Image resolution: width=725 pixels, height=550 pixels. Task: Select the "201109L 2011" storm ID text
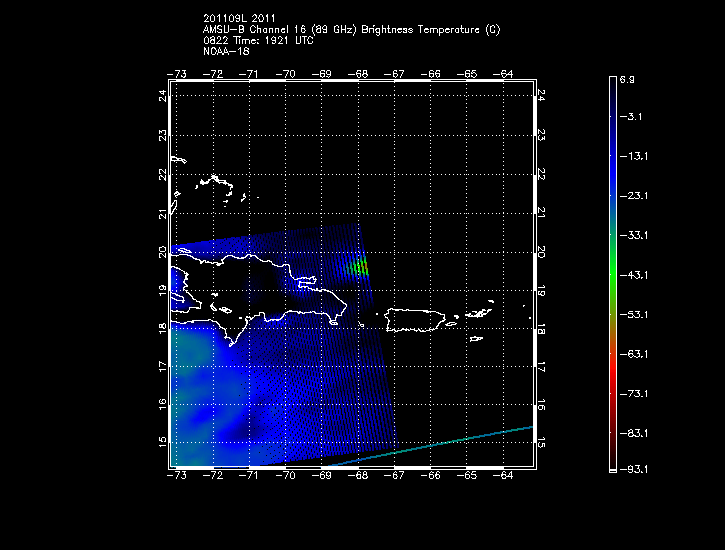tap(240, 17)
